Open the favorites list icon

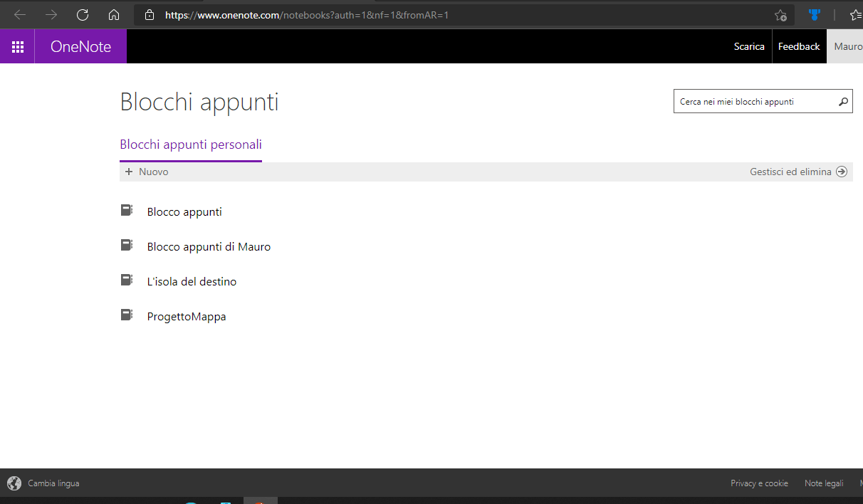pyautogui.click(x=856, y=15)
